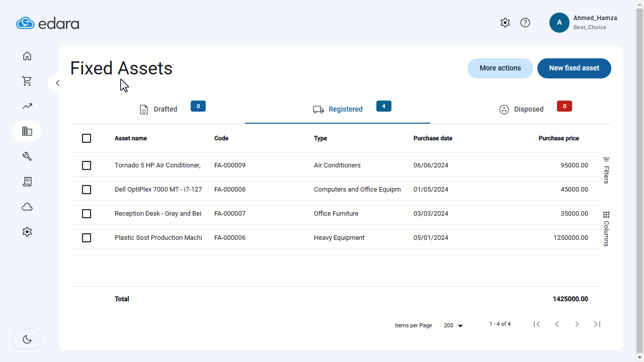644x362 pixels.
Task: Select all rows header checkbox
Action: (x=87, y=138)
